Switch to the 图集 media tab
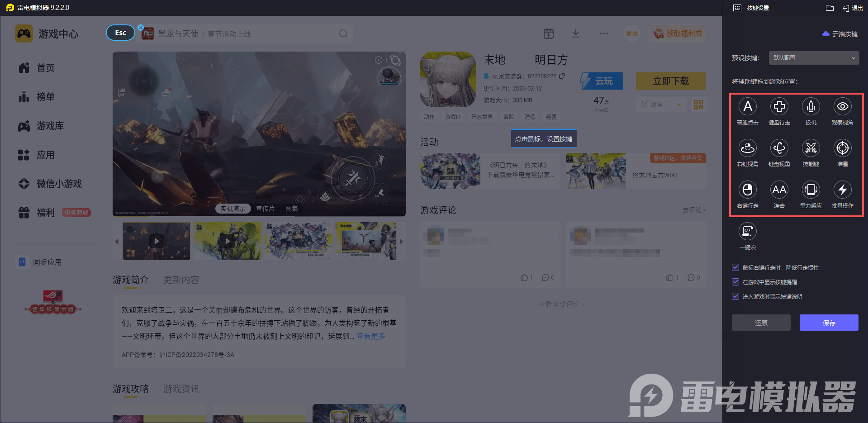This screenshot has width=868, height=423. [292, 209]
